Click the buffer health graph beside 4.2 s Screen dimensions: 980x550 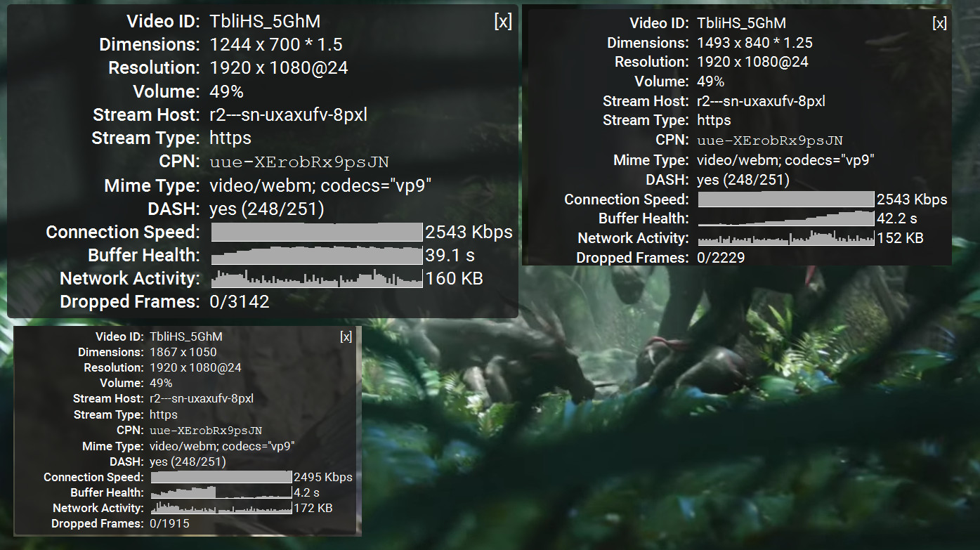(221, 492)
